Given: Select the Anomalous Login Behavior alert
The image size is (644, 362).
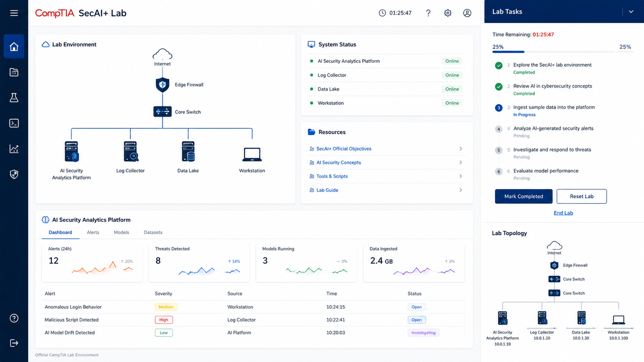Looking at the screenshot, I should [73, 307].
